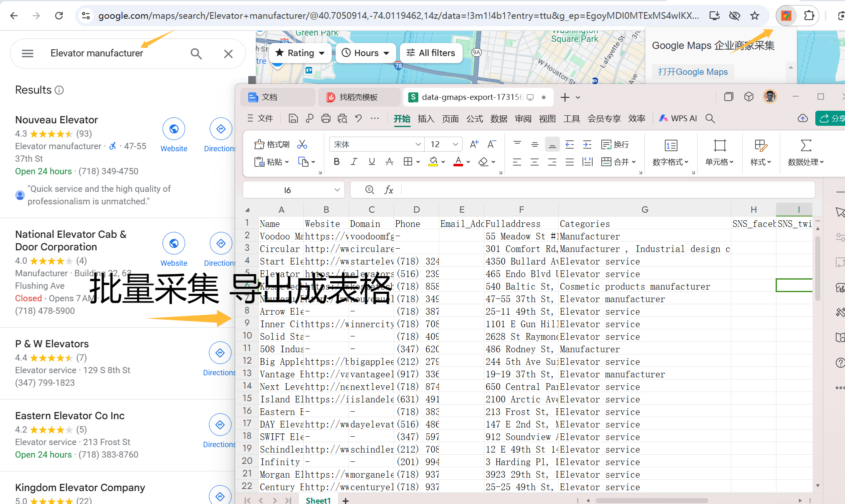Click the increase font size icon
This screenshot has height=504, width=845.
474,145
